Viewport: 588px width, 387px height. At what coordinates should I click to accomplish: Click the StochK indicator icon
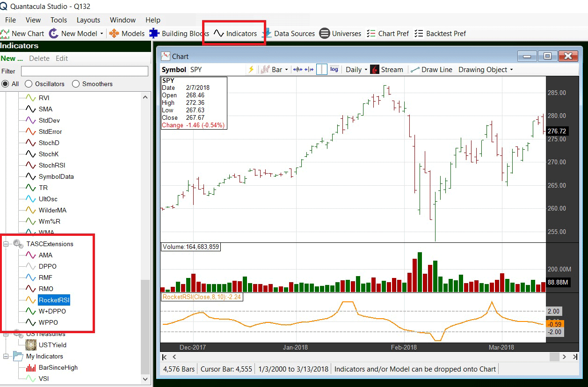31,154
